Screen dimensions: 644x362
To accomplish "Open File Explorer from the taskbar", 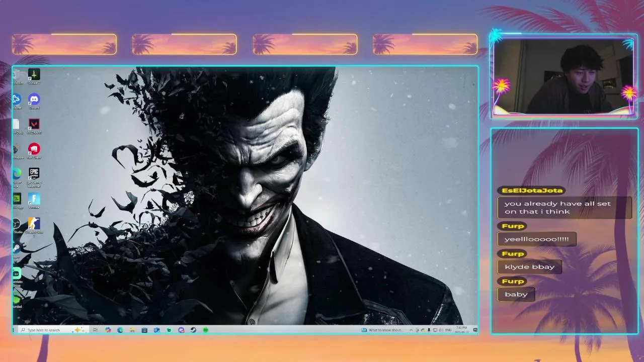I will coord(132,330).
